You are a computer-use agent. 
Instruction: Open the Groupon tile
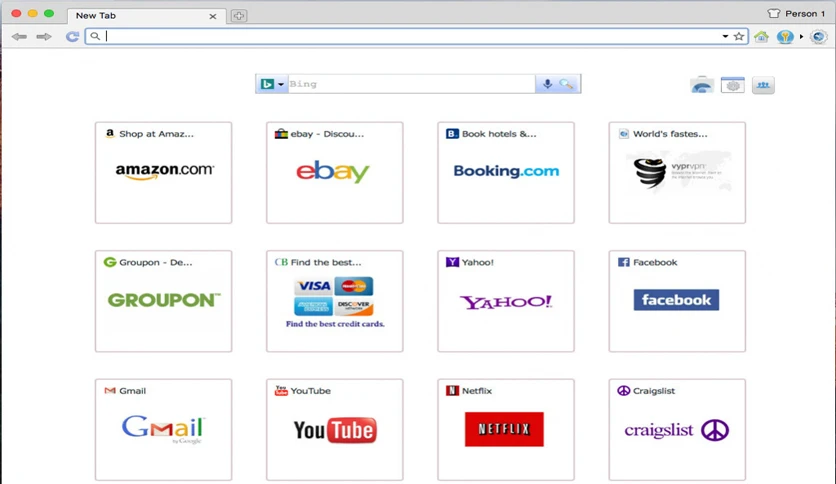(164, 301)
